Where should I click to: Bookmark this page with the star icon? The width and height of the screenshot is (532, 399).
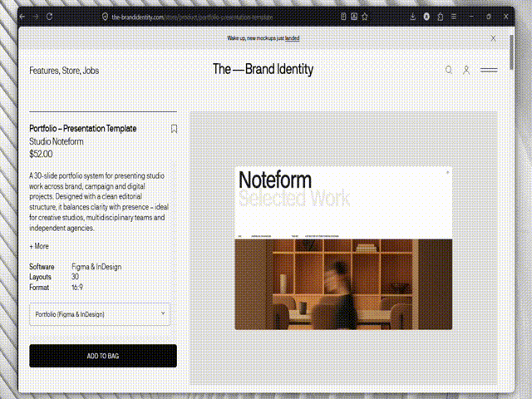[365, 17]
